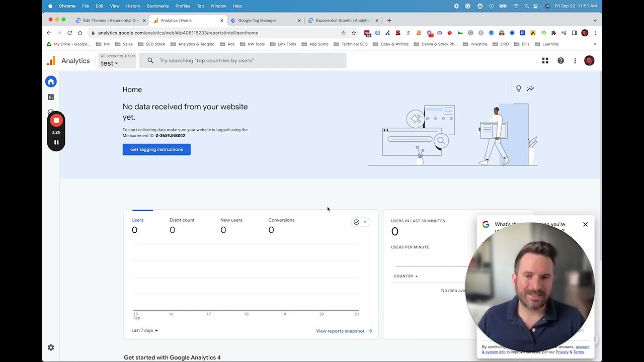Expand the COUNTRY dimension dropdown

pyautogui.click(x=406, y=276)
